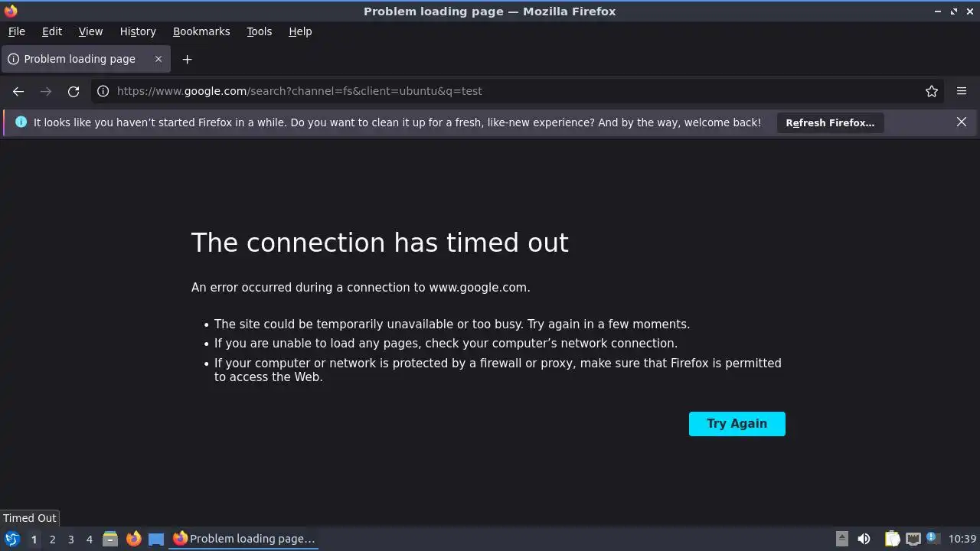Viewport: 980px width, 551px height.
Task: Open the Bookmarks menu
Action: [201, 31]
